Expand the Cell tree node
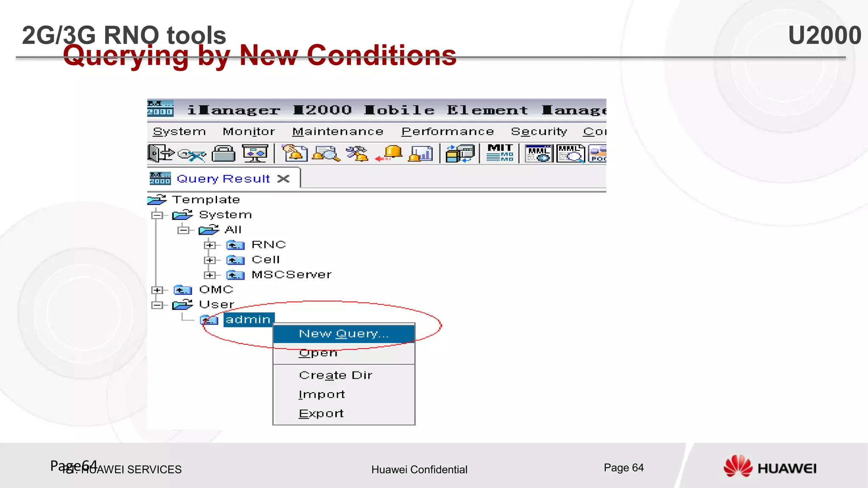 pyautogui.click(x=210, y=260)
